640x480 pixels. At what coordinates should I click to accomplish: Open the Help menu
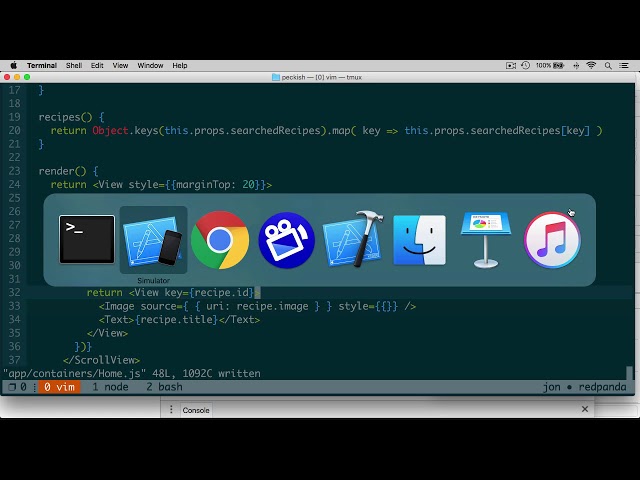point(180,65)
